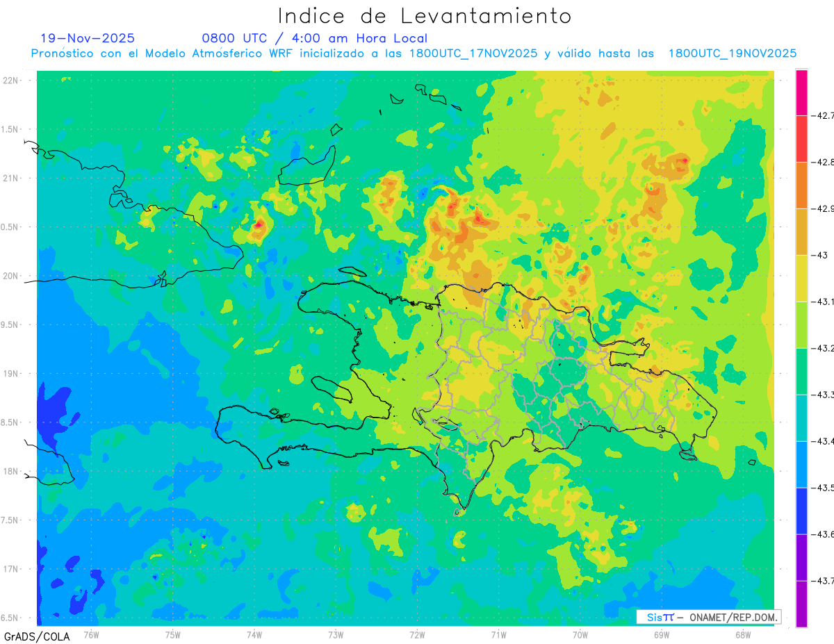
Task: Click the '19N' latitude label
Action: 10,374
